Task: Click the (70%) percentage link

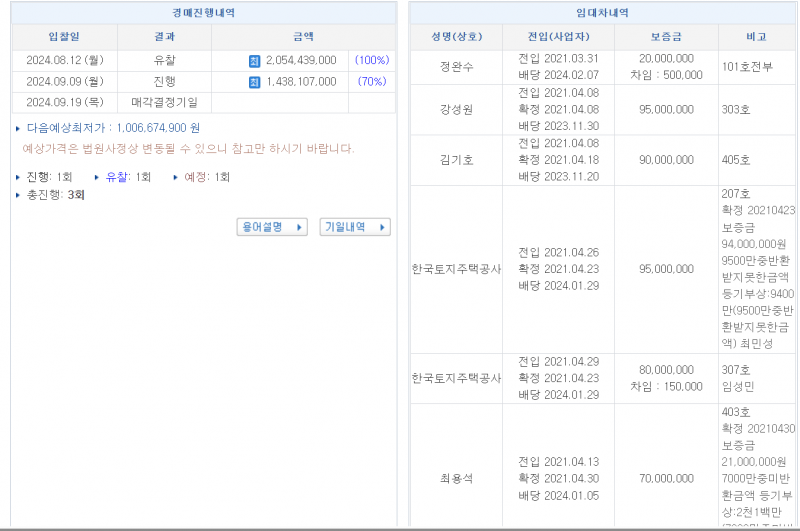Action: pos(371,82)
